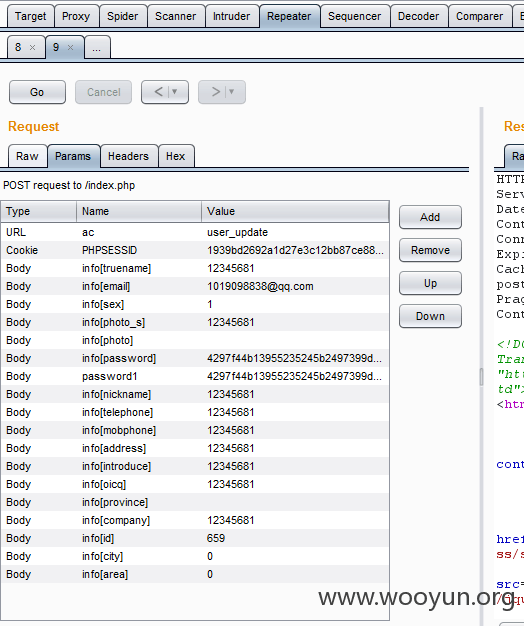
Task: Go back to previous request
Action: [x=159, y=92]
